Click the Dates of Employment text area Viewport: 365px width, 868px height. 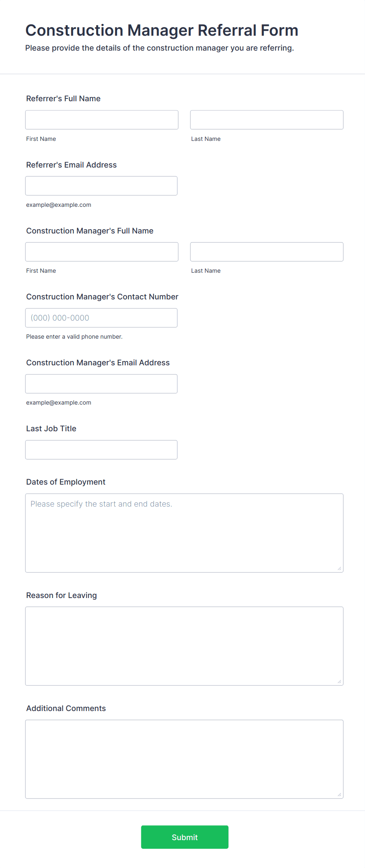(x=184, y=532)
